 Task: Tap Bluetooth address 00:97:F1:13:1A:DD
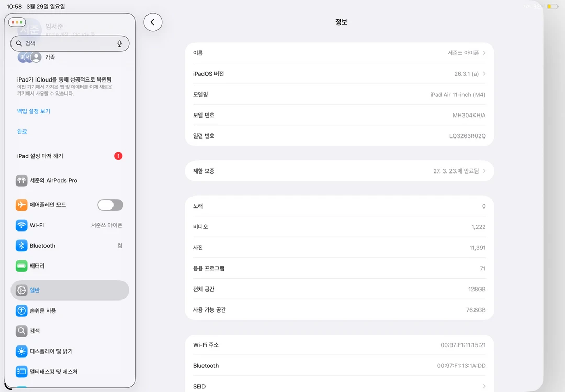[x=461, y=366]
